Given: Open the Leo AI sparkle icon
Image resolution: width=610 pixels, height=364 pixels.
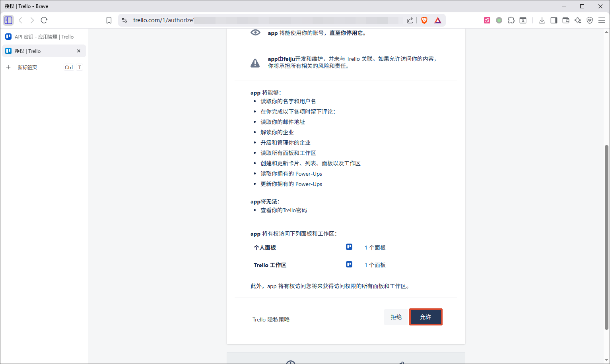Looking at the screenshot, I should pyautogui.click(x=578, y=20).
